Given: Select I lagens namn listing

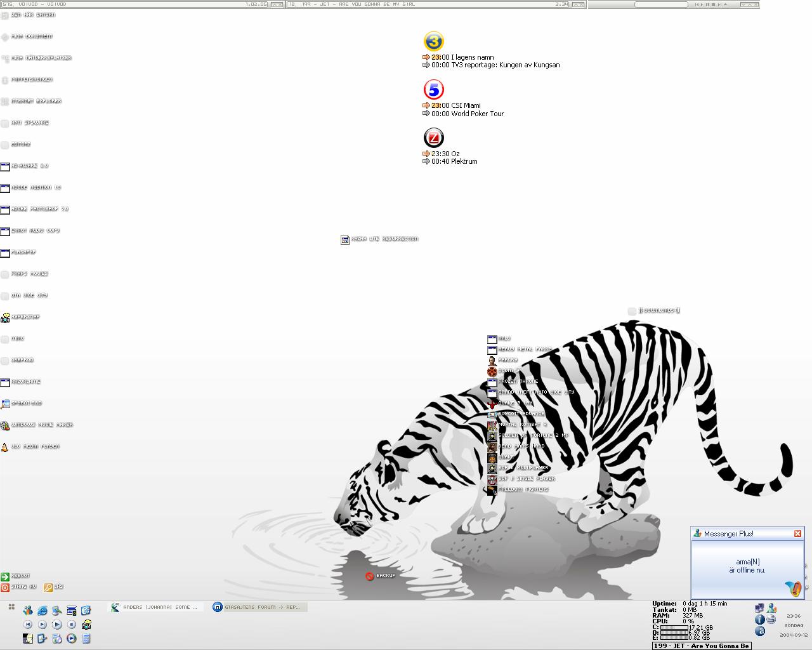Looking at the screenshot, I should [458, 57].
